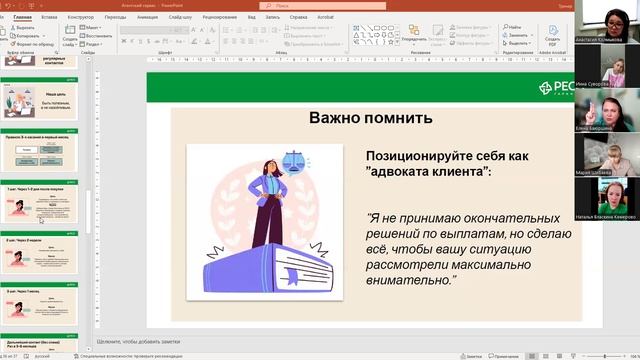Open the Select (Выделить) dropdown
The image size is (640, 360).
pos(517,43)
